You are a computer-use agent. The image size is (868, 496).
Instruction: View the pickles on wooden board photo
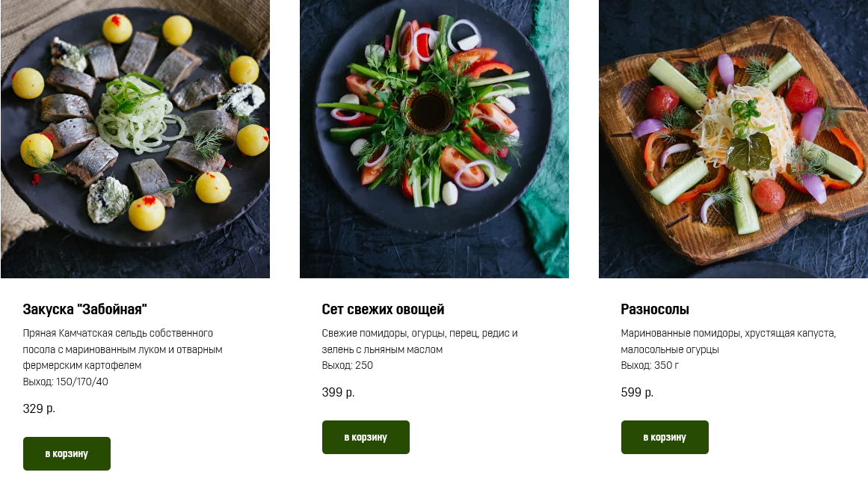tap(733, 139)
